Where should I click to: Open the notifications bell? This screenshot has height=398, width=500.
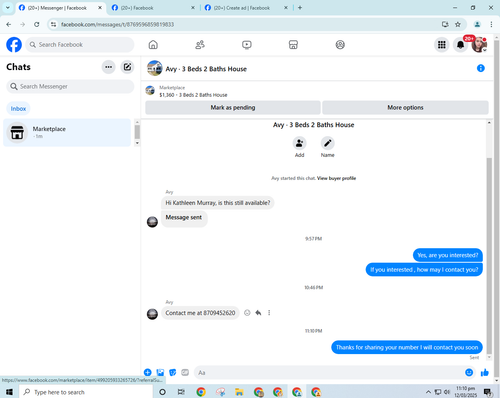[460, 45]
